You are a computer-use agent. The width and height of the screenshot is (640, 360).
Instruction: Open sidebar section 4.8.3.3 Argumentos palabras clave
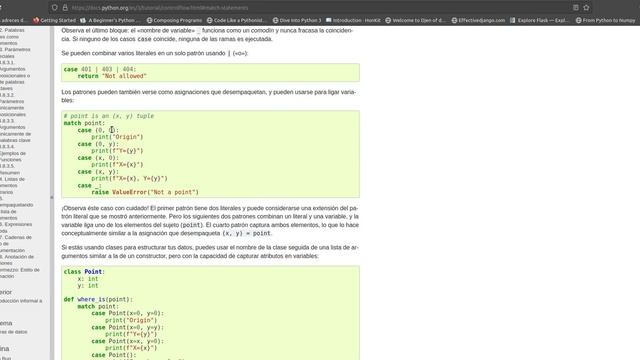click(x=15, y=130)
